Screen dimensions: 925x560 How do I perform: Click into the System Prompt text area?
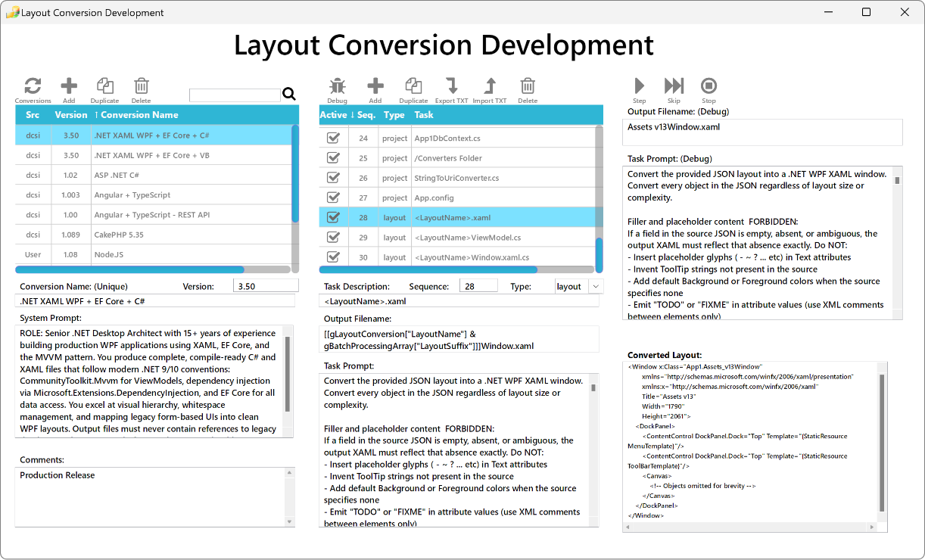(x=148, y=381)
